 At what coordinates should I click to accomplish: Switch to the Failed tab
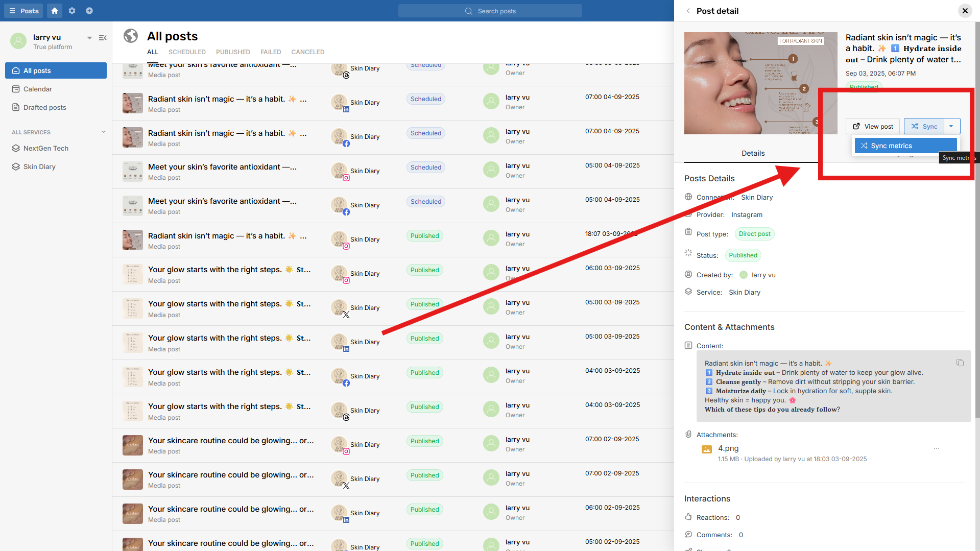click(x=271, y=52)
